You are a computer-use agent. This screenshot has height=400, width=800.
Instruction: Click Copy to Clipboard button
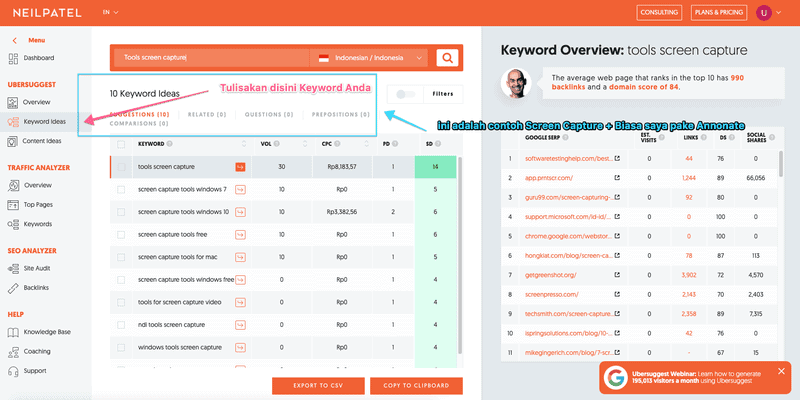(416, 386)
